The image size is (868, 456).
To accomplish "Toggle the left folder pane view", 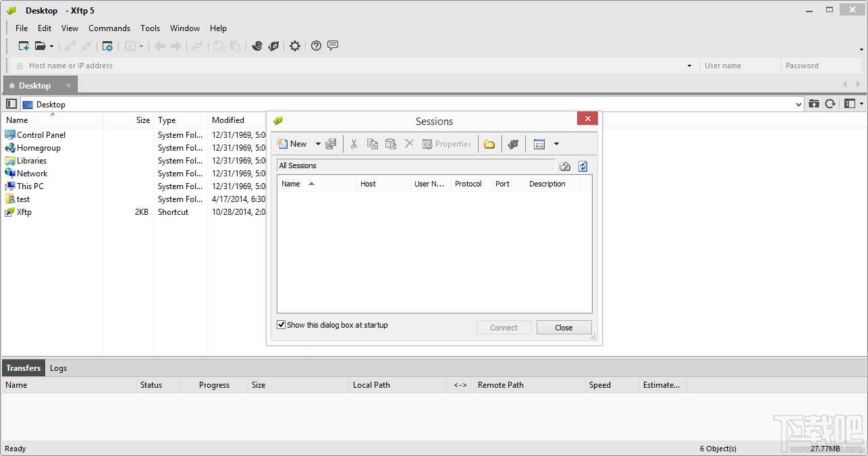I will point(11,103).
